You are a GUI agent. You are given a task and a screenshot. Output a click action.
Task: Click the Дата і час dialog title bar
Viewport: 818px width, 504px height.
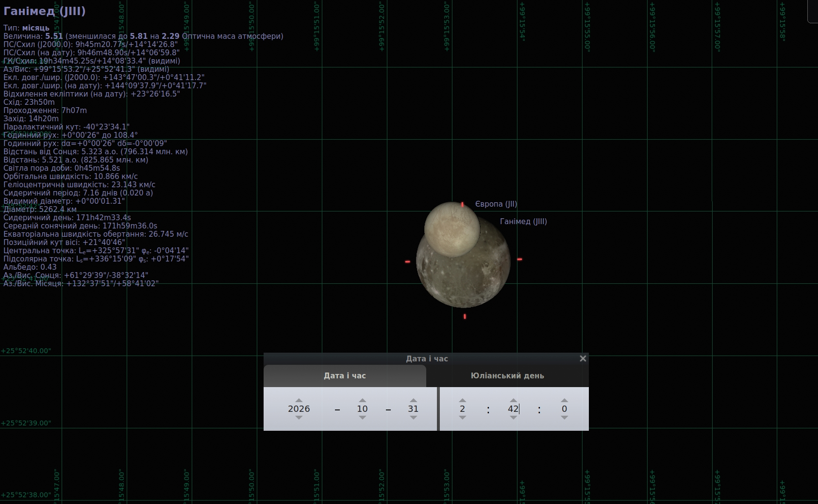[426, 358]
